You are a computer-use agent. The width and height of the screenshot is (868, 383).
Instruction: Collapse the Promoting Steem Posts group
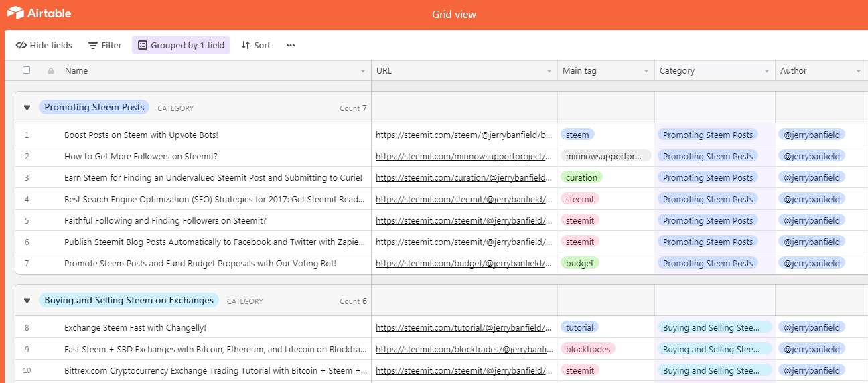pos(27,108)
